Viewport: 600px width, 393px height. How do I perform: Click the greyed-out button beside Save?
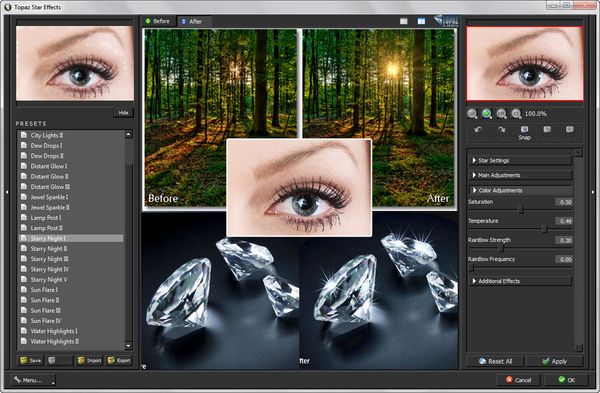tap(59, 360)
